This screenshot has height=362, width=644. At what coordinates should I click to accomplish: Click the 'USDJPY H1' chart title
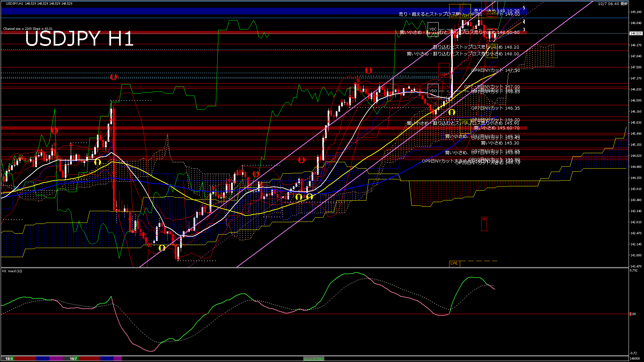79,39
